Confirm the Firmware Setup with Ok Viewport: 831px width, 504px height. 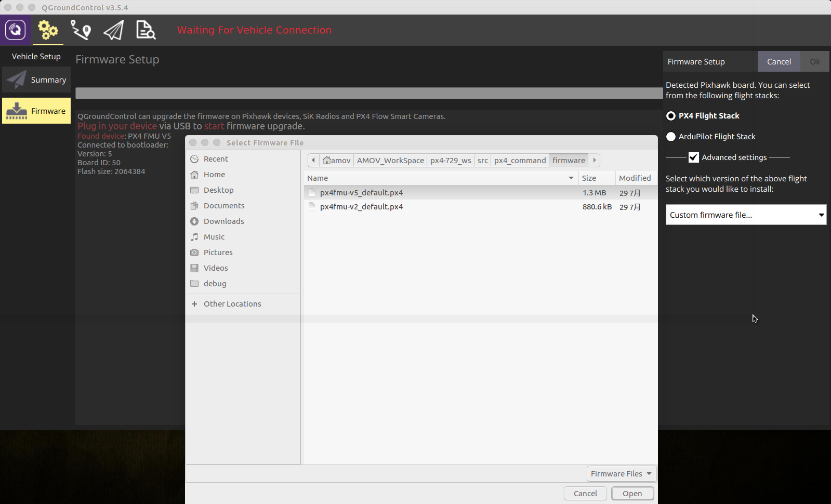pos(815,61)
